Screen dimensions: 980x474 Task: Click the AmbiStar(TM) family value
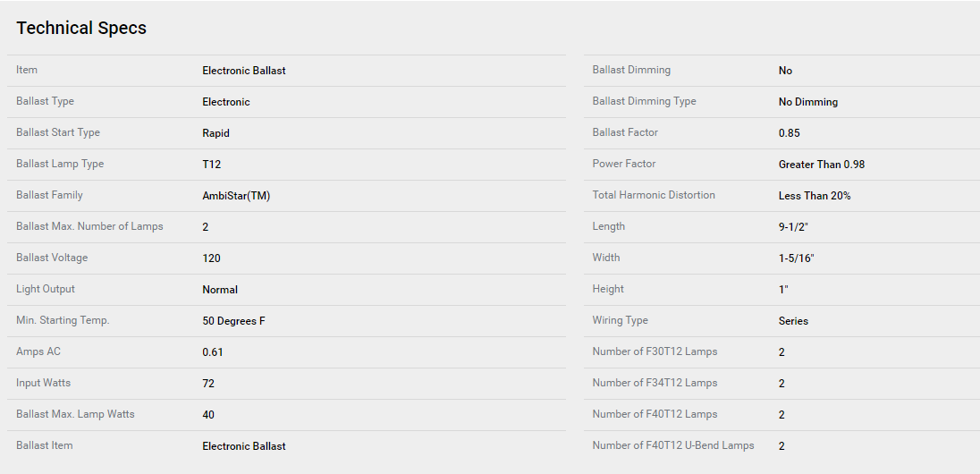[x=236, y=196]
